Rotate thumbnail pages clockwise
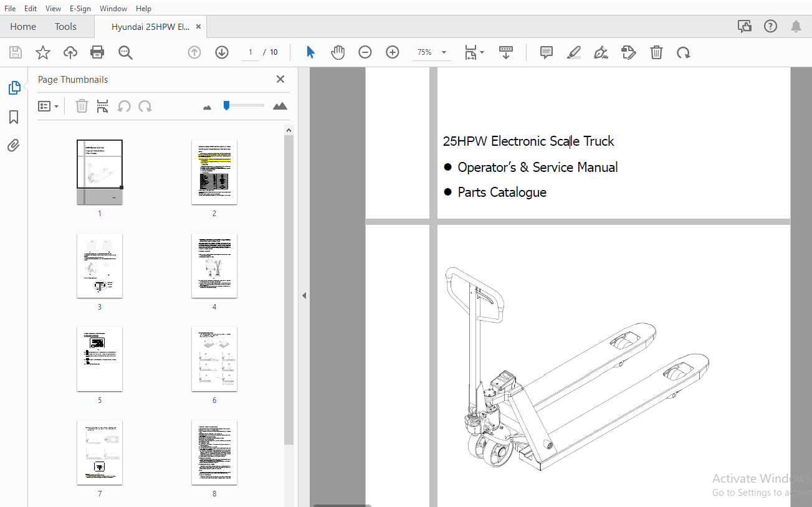The width and height of the screenshot is (812, 507). (145, 106)
